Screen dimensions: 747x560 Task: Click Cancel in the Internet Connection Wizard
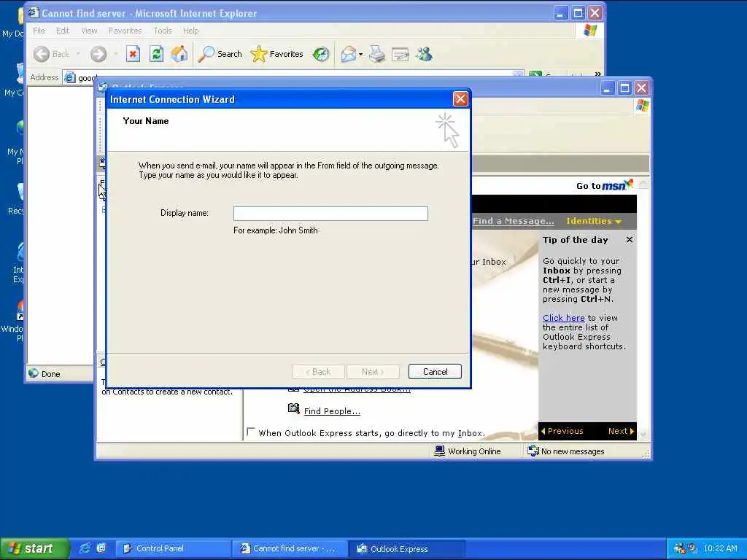point(435,371)
